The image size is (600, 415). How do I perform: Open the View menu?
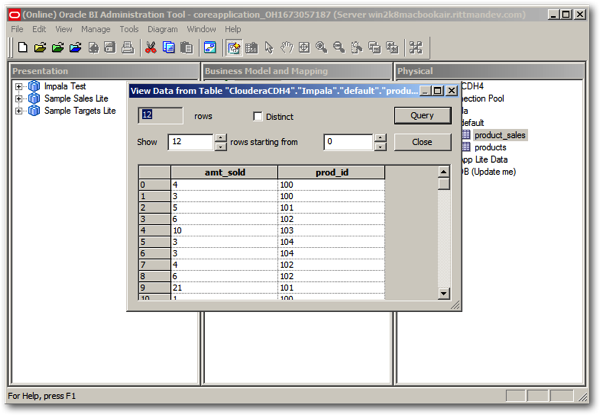(x=64, y=29)
